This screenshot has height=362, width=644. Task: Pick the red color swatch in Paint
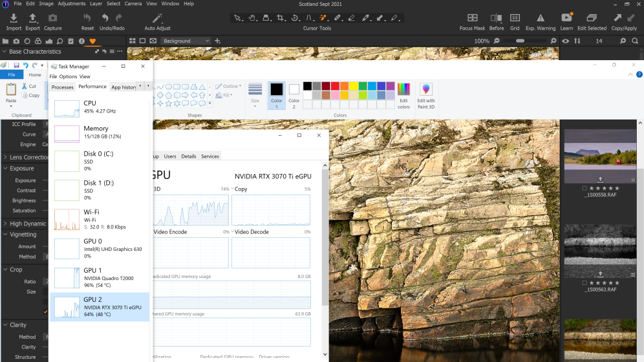(335, 86)
